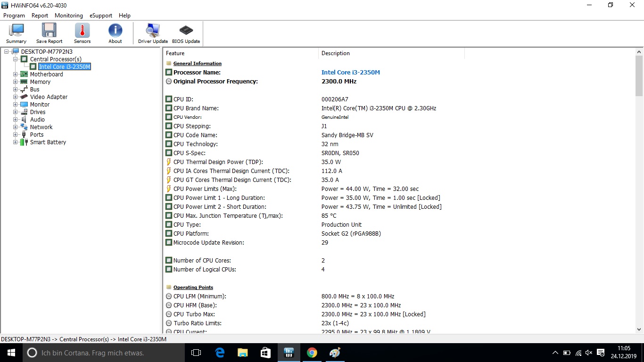
Task: Open Google Chrome from taskbar
Action: click(x=312, y=353)
